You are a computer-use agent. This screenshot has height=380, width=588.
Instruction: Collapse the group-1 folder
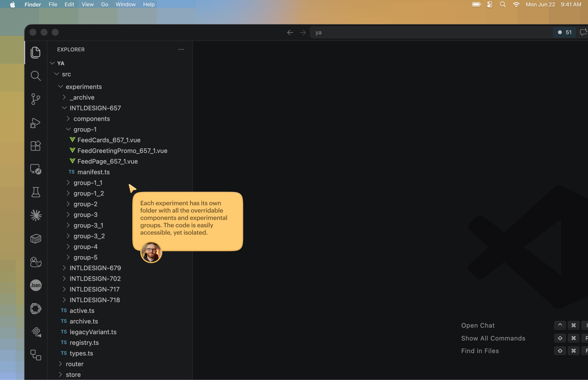(85, 129)
